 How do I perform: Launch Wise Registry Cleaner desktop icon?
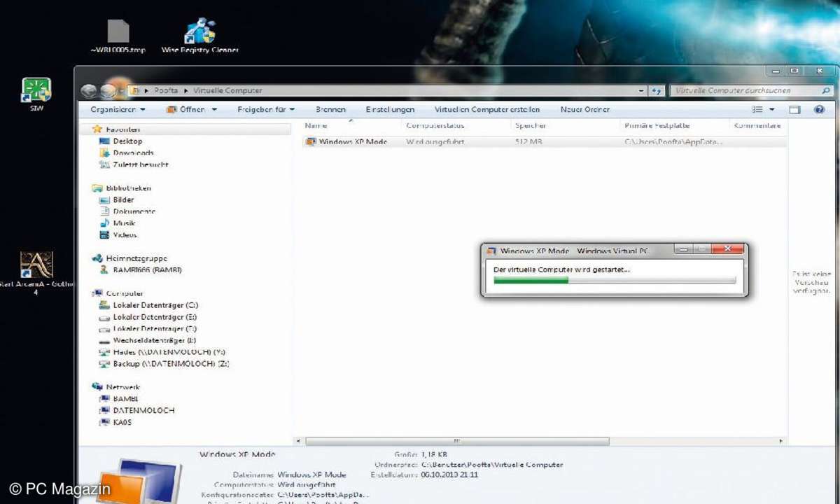click(199, 37)
